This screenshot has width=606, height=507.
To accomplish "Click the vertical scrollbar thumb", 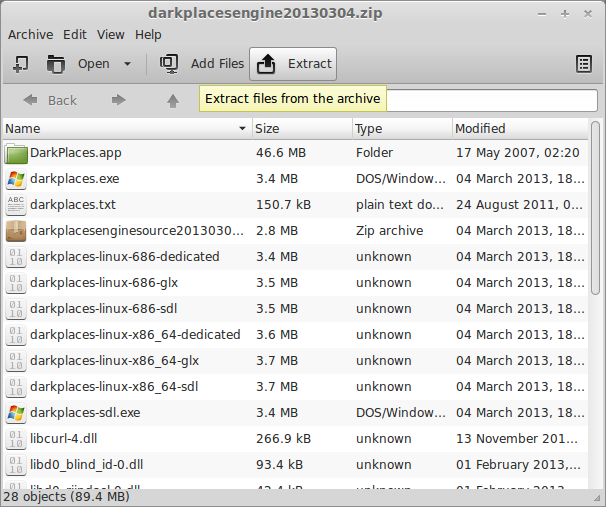I will coord(596,208).
